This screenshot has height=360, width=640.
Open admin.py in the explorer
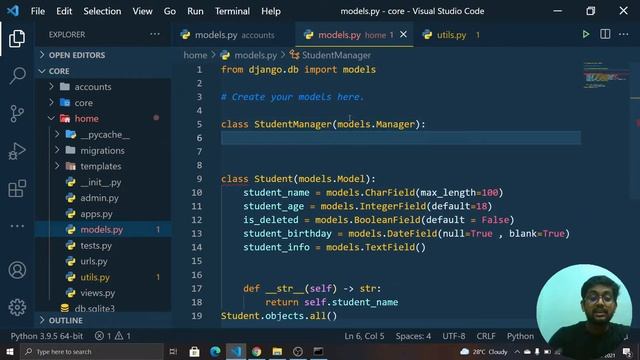[99, 198]
